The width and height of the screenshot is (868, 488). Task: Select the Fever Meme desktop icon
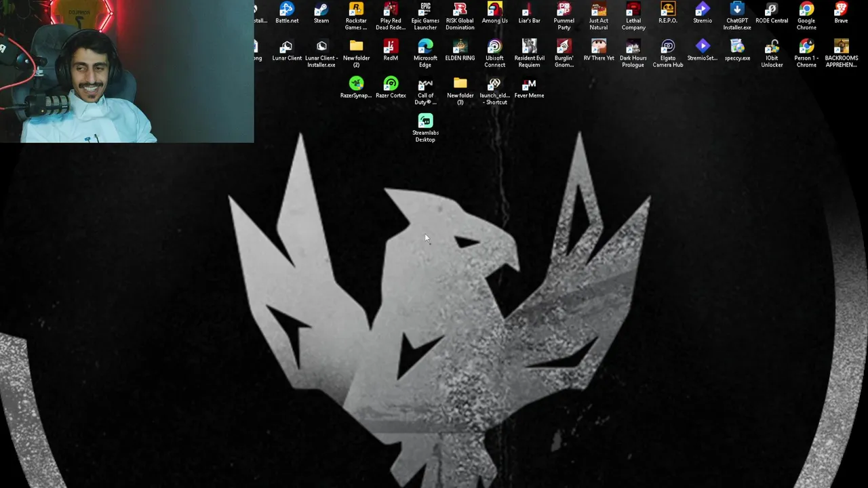click(529, 87)
